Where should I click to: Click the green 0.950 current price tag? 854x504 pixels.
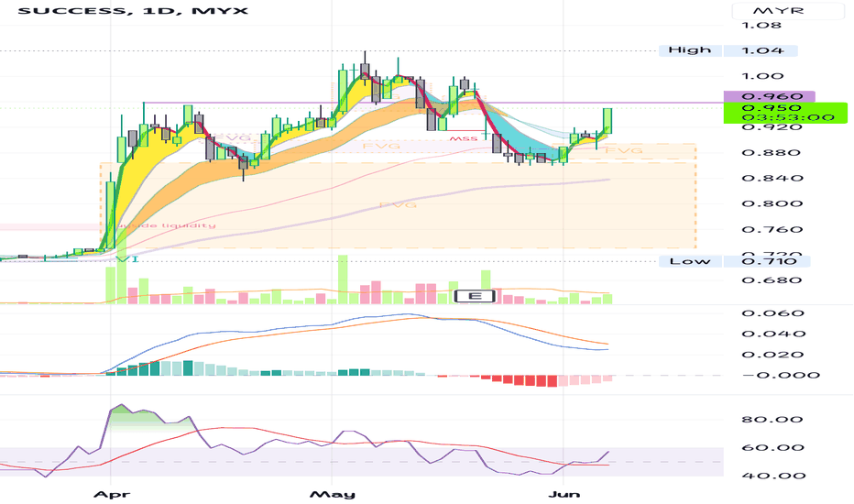(x=785, y=112)
